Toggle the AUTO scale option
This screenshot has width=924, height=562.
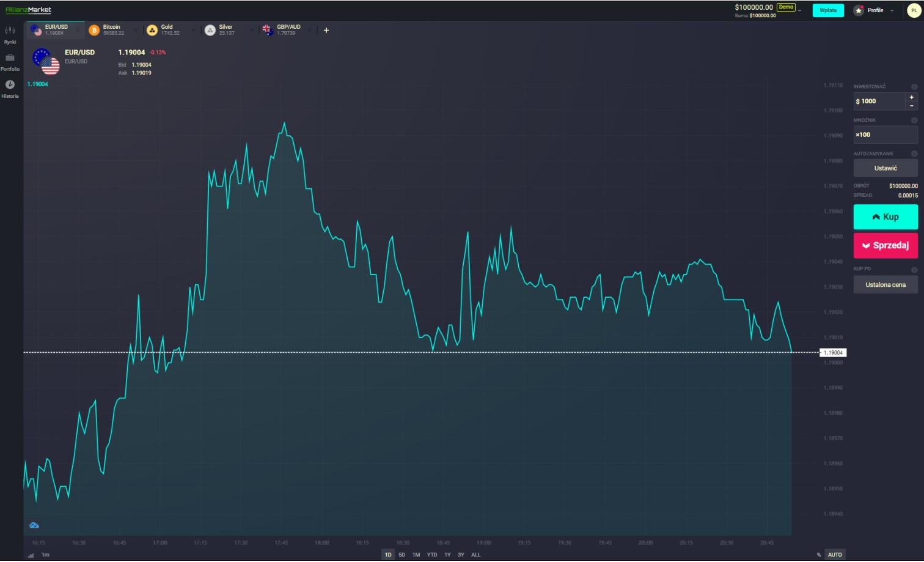click(835, 555)
